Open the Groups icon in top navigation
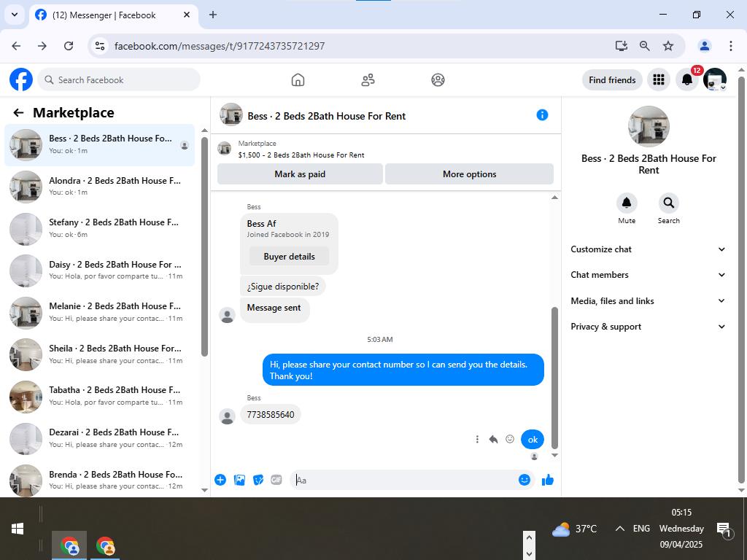Image resolution: width=747 pixels, height=560 pixels. (438, 80)
